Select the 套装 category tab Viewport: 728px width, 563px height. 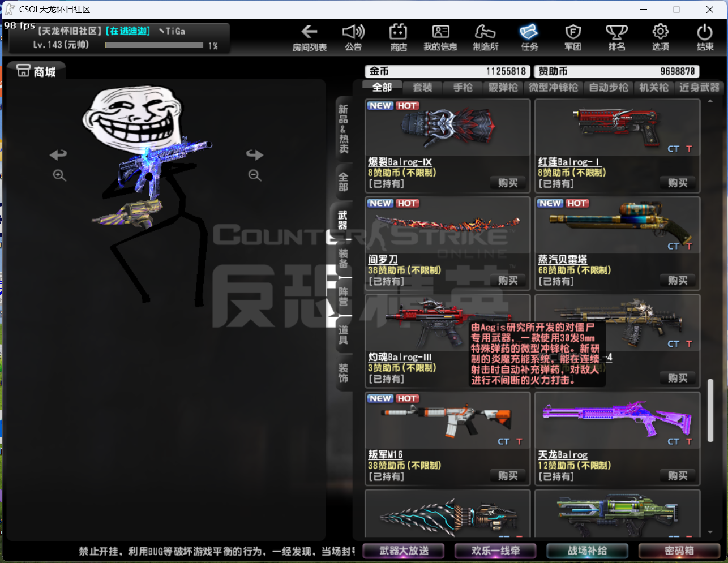(422, 87)
